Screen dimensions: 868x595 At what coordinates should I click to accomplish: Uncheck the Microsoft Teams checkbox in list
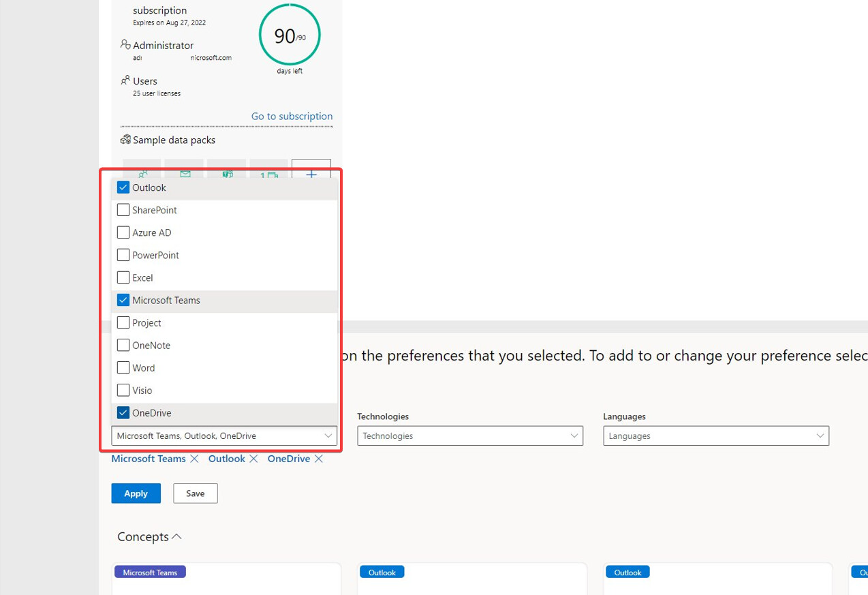123,300
